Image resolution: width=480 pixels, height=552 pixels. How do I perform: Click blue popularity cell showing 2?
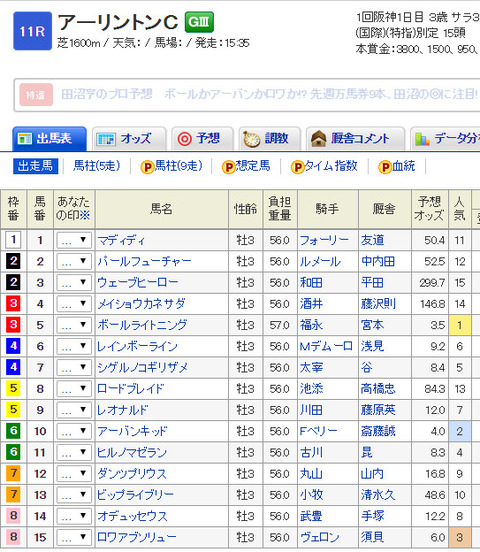coord(460,431)
